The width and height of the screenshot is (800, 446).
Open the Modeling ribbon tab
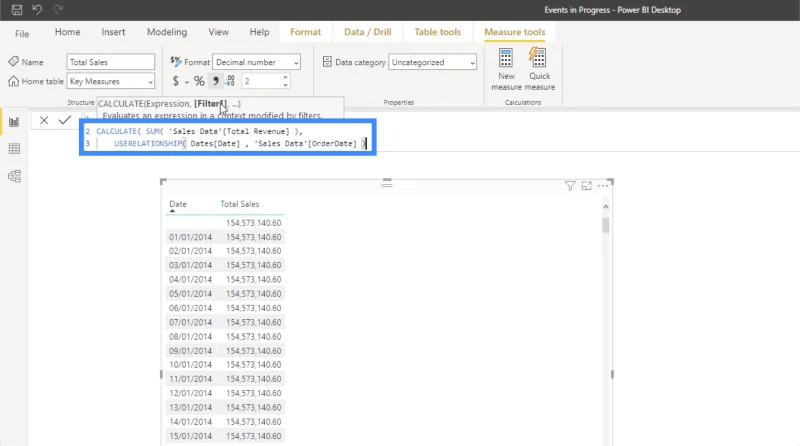(167, 32)
